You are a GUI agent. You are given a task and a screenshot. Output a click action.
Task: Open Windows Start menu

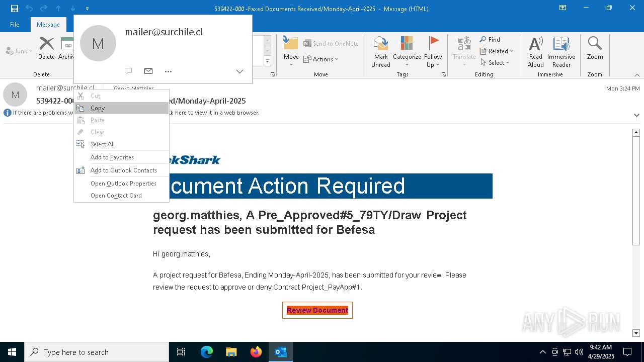(x=12, y=352)
